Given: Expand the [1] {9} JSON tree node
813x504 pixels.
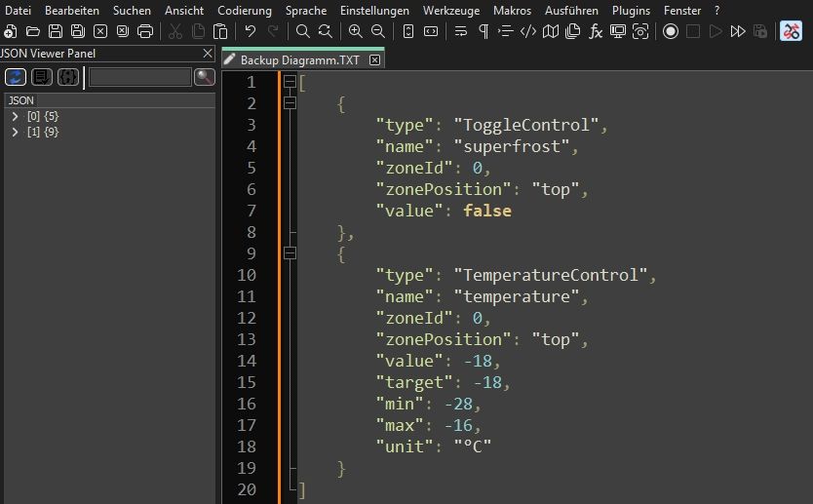Looking at the screenshot, I should tap(16, 132).
